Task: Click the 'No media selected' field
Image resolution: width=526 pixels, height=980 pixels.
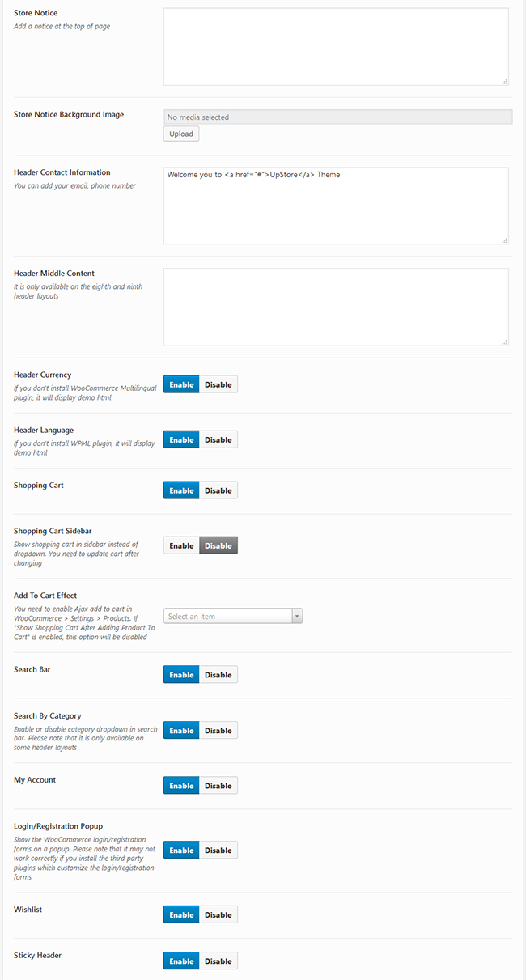Action: pos(337,117)
